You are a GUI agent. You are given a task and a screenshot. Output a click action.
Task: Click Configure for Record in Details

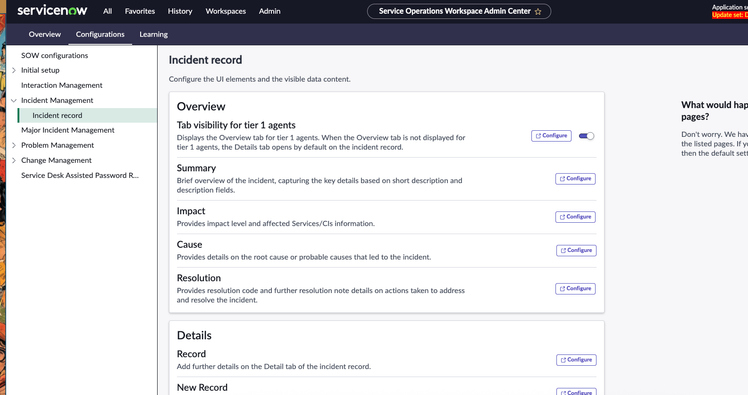[x=576, y=360]
